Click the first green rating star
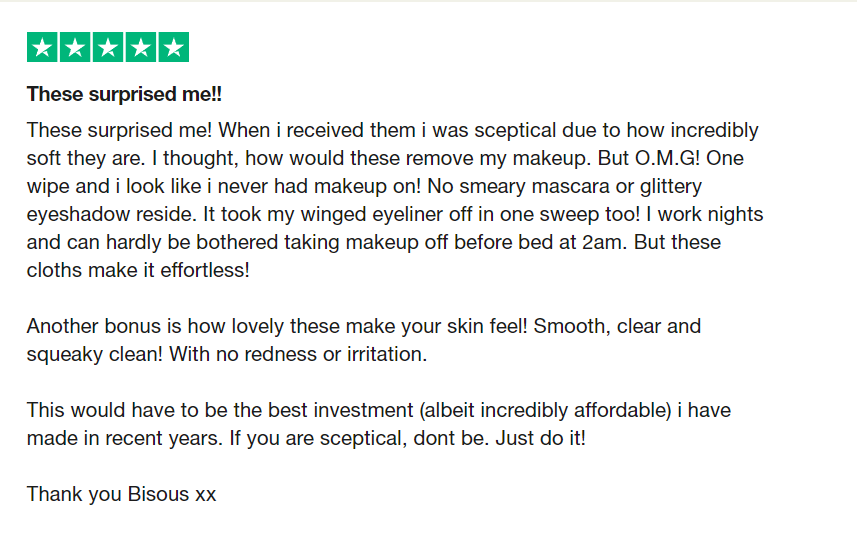 [x=42, y=47]
